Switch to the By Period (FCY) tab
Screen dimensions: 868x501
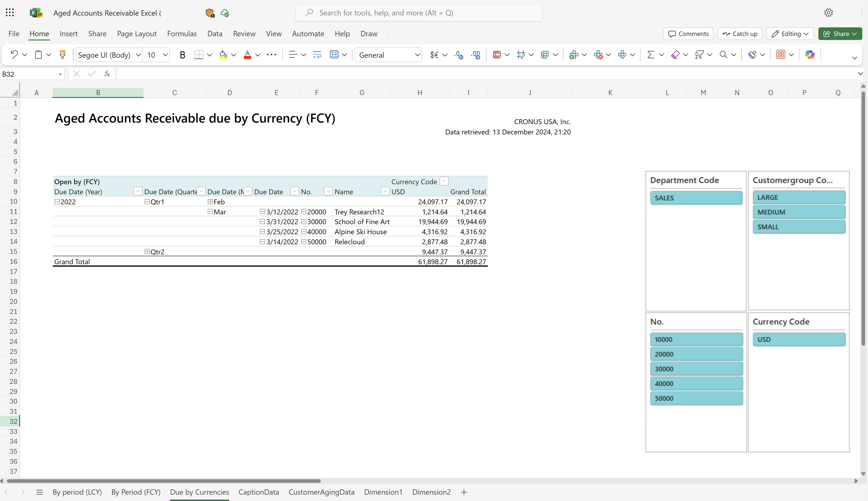point(136,491)
